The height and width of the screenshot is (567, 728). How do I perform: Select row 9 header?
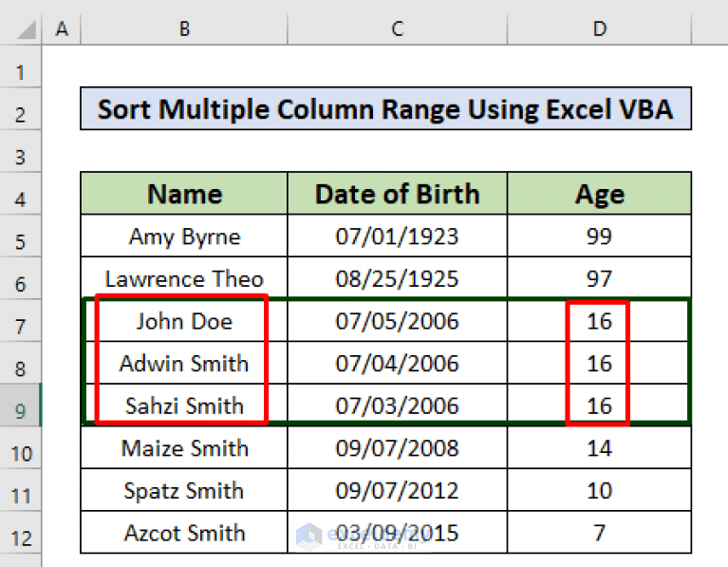tap(21, 406)
